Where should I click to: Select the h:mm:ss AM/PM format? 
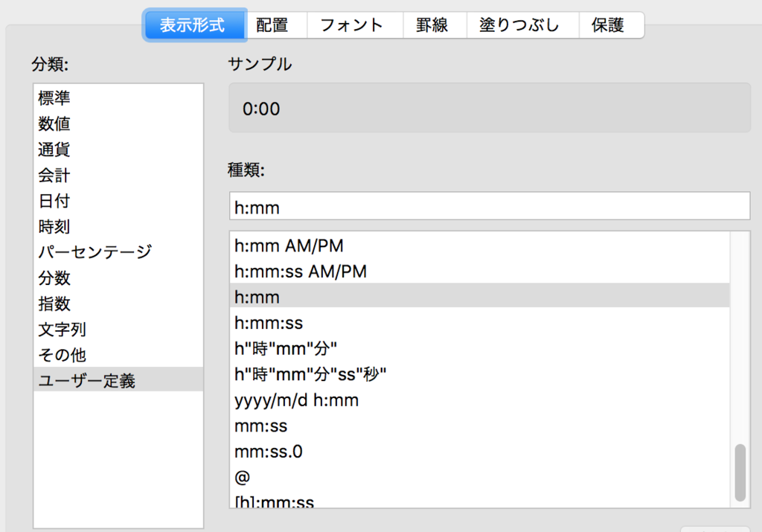point(480,272)
